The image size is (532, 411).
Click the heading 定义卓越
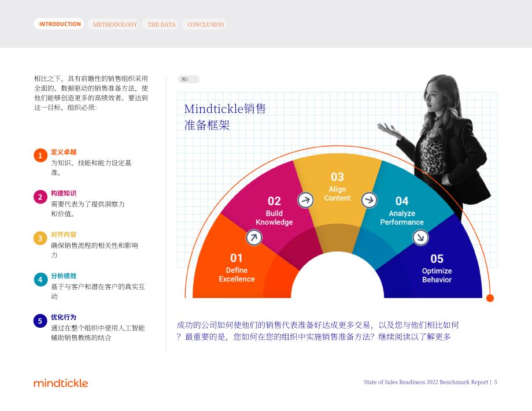click(64, 152)
